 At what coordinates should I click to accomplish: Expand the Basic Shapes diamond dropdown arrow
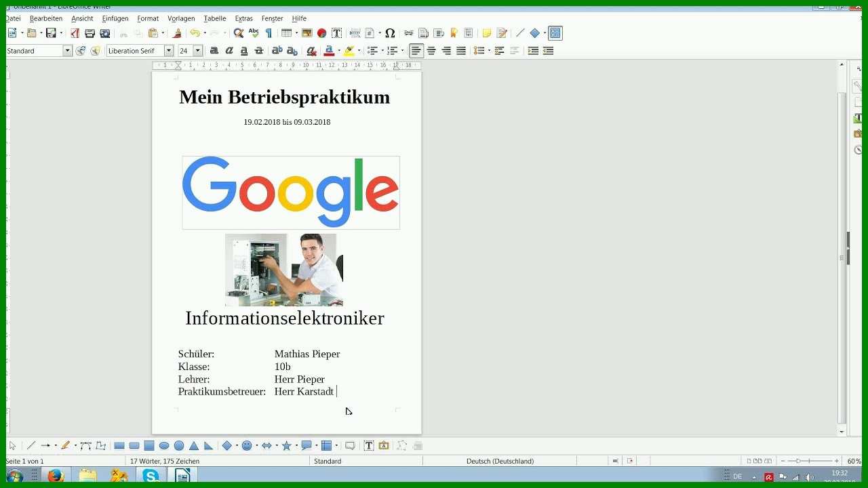(237, 446)
